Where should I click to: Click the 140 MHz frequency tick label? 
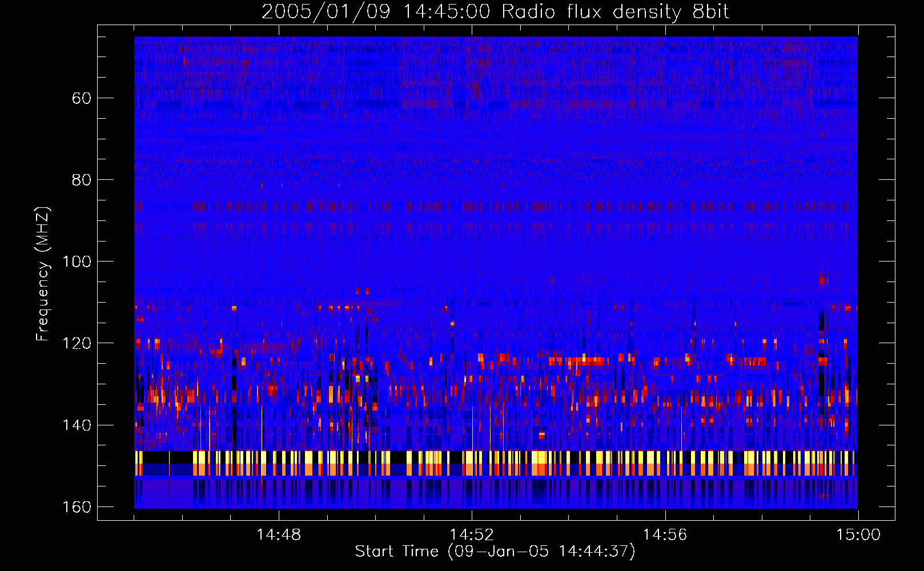pos(77,425)
